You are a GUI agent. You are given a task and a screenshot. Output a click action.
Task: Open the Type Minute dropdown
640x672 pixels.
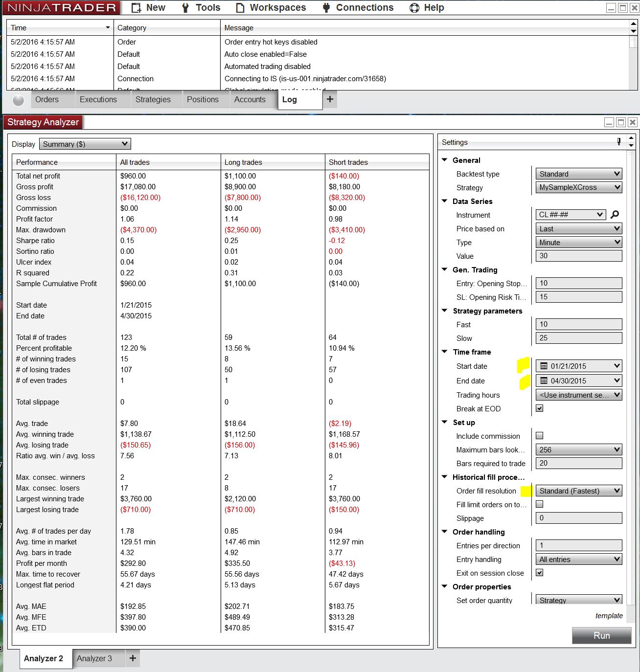579,242
